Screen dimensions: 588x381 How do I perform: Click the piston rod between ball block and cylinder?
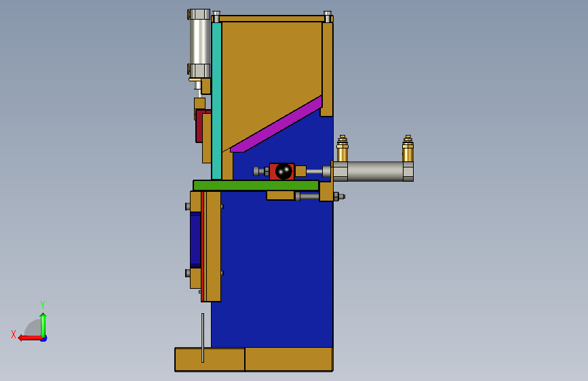315,172
